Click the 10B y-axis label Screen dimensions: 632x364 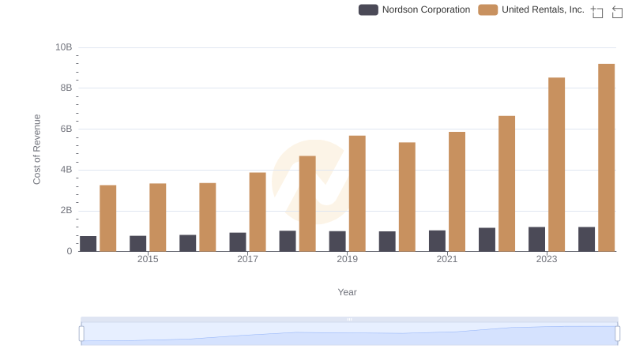pyautogui.click(x=64, y=47)
